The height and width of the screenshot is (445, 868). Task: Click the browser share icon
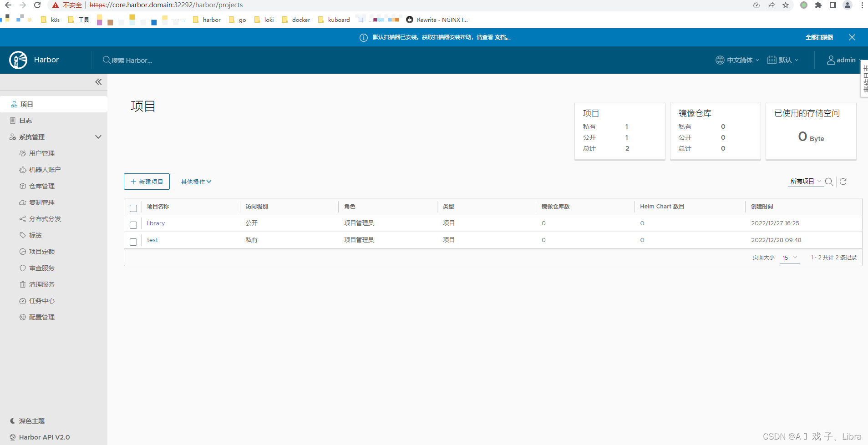[771, 5]
